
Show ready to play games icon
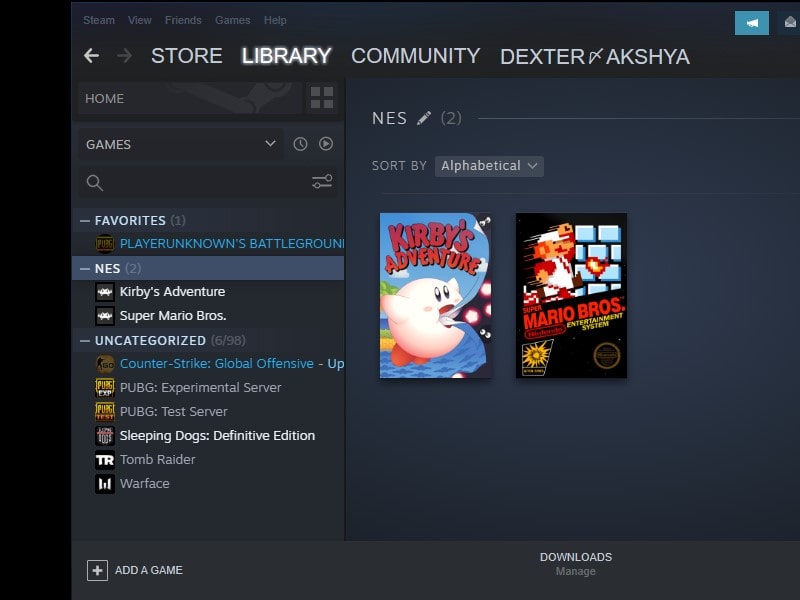[x=326, y=144]
